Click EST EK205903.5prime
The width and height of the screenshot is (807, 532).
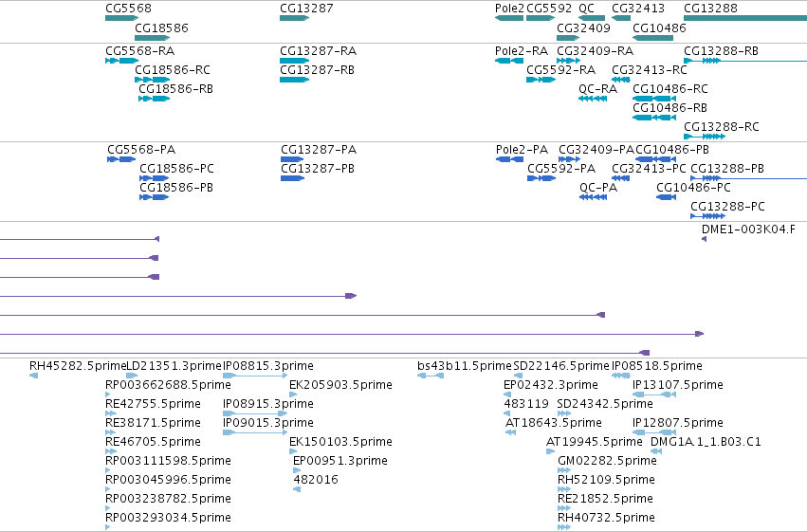(293, 394)
